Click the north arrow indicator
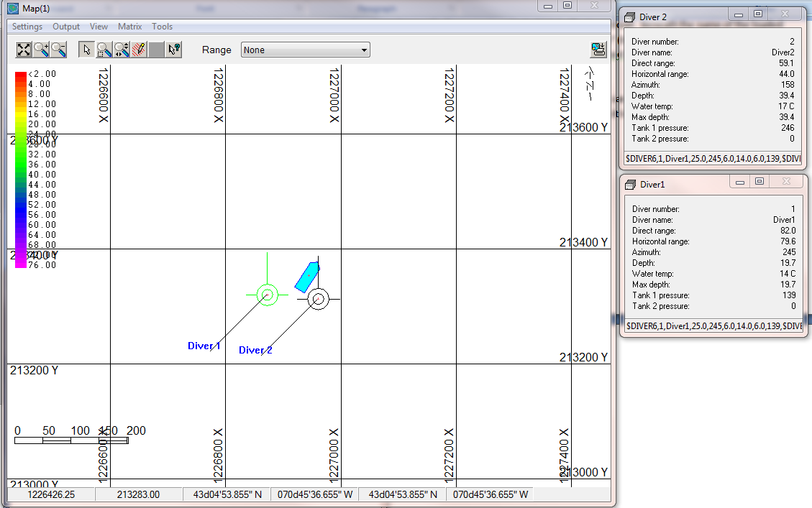 point(589,84)
